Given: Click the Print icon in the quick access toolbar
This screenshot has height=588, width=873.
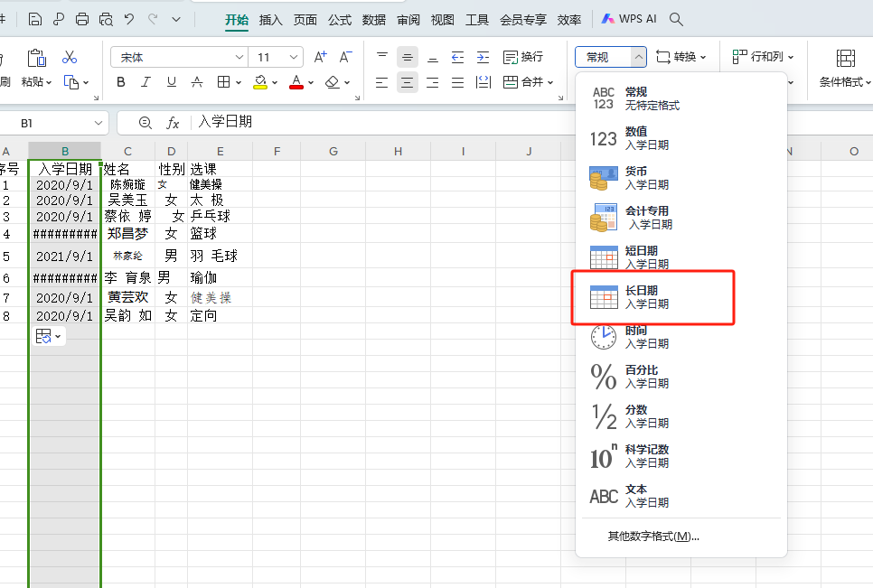Looking at the screenshot, I should click(x=82, y=20).
